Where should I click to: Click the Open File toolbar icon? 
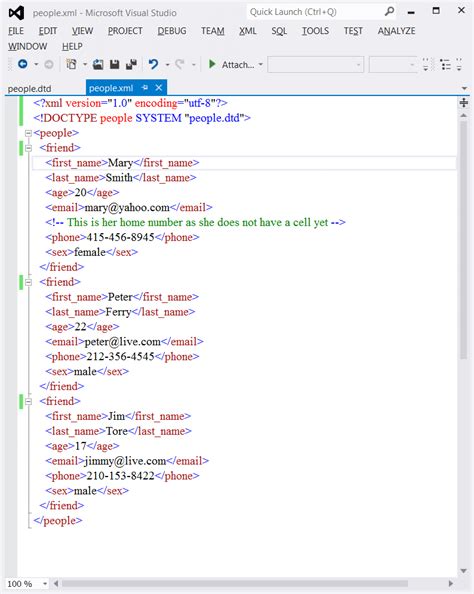[x=98, y=64]
